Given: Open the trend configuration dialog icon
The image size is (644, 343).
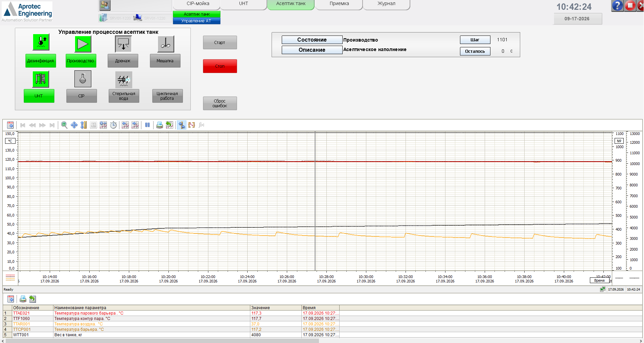Looking at the screenshot, I should (x=10, y=125).
